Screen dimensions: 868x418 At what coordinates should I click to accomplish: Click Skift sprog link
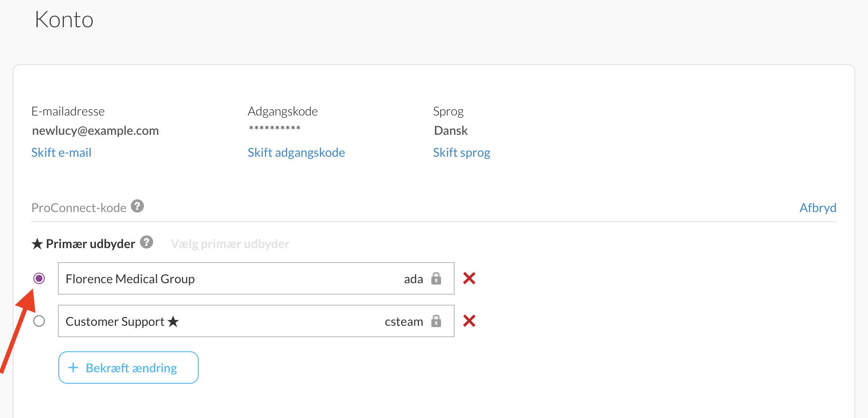(x=462, y=152)
